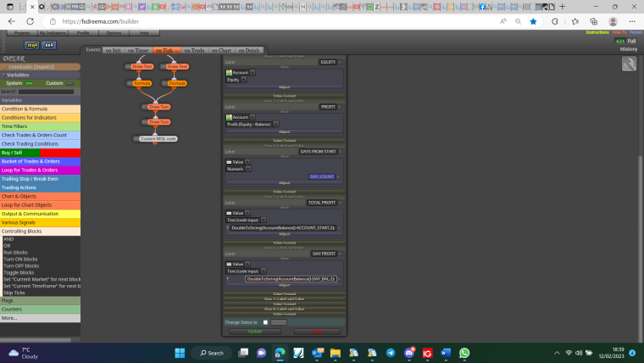Open Profit (Equity - Balance) dropdown

(x=275, y=124)
